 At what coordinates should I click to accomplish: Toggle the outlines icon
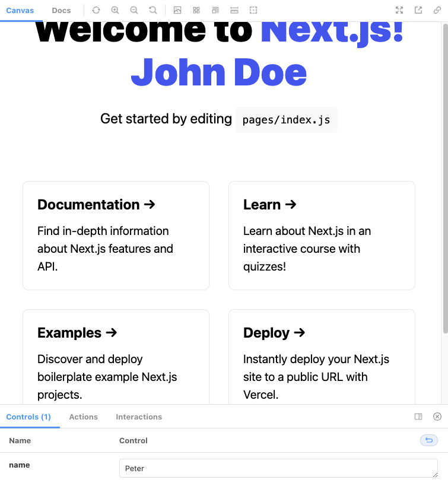pyautogui.click(x=253, y=10)
